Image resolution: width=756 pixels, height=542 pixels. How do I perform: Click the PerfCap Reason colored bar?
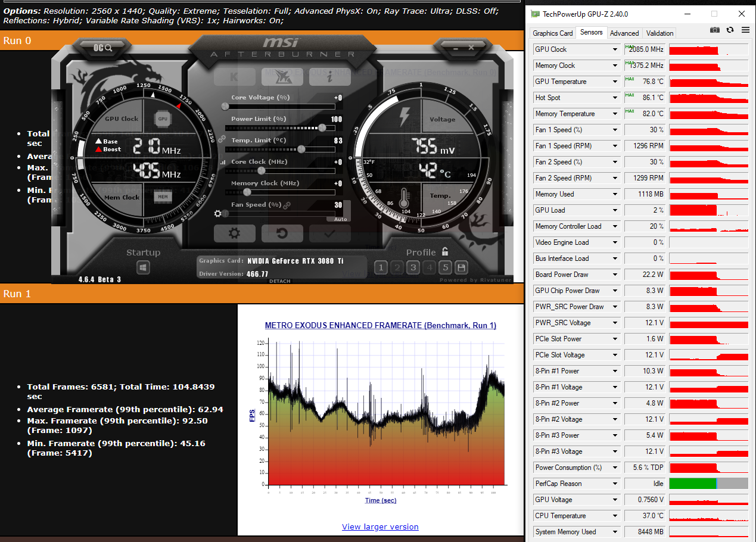(709, 484)
